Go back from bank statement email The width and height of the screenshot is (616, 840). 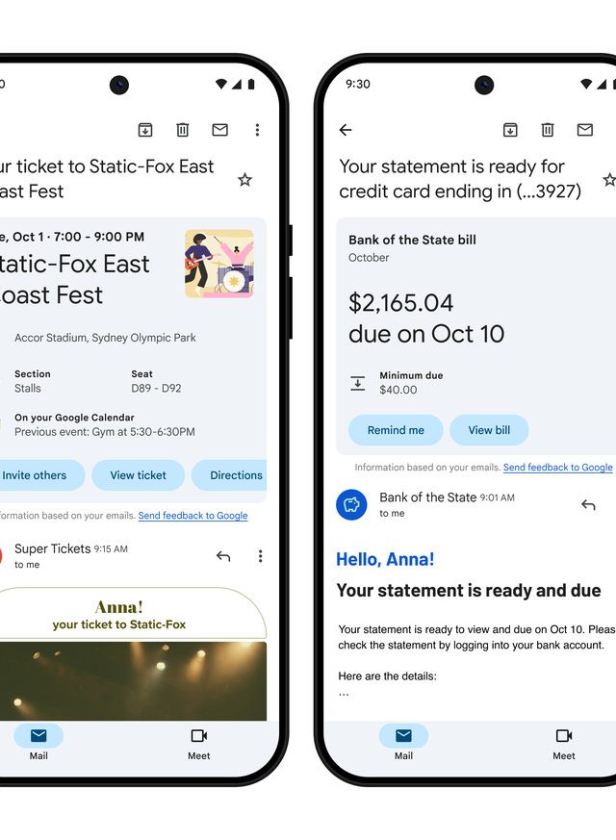point(346,130)
